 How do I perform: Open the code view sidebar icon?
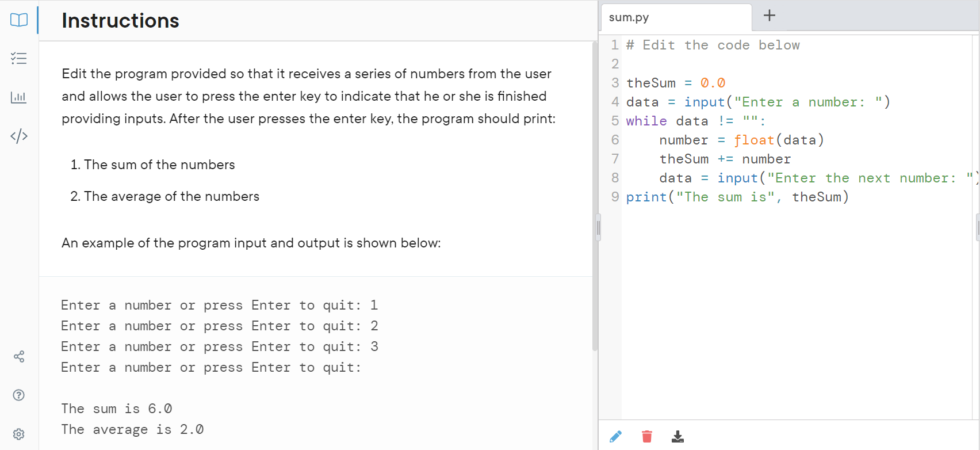point(18,136)
